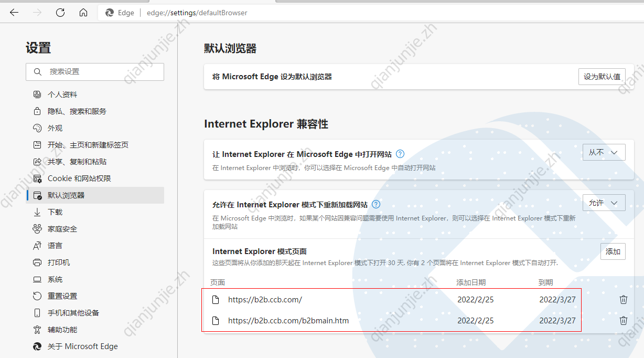This screenshot has width=644, height=358.
Task: Select 默认浏览器 in the settings sidebar
Action: coord(95,195)
